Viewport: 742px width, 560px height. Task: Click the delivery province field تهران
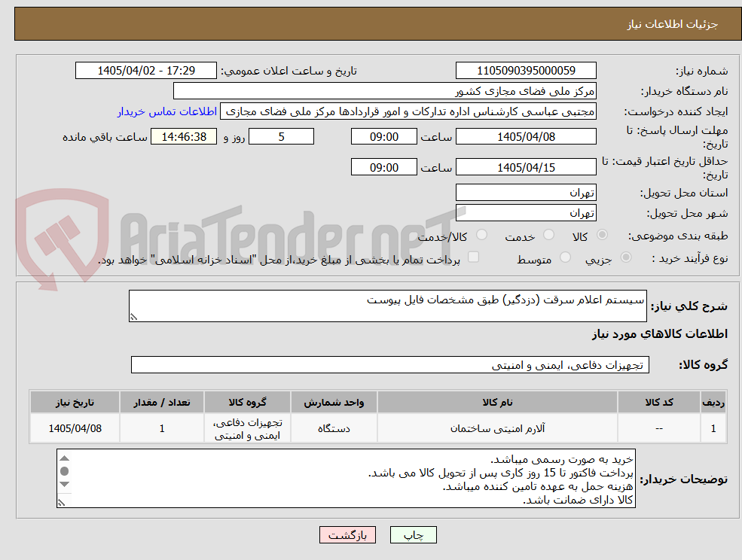526,193
